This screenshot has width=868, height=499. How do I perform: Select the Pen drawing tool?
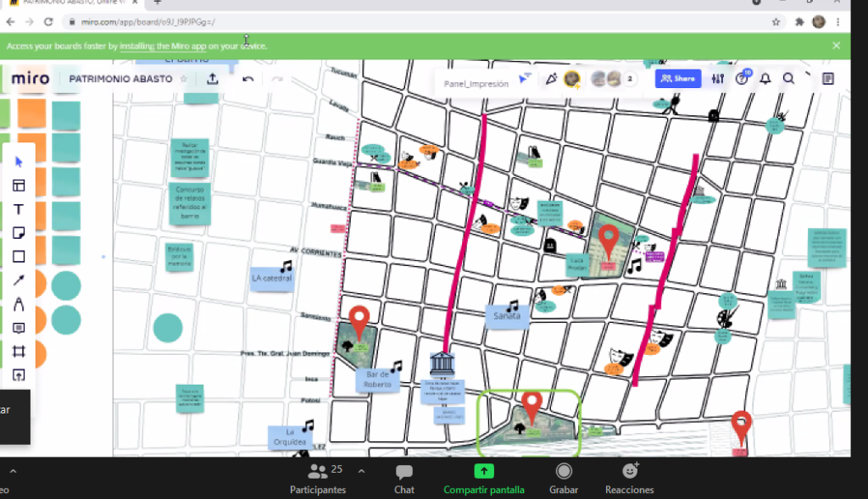click(x=19, y=304)
